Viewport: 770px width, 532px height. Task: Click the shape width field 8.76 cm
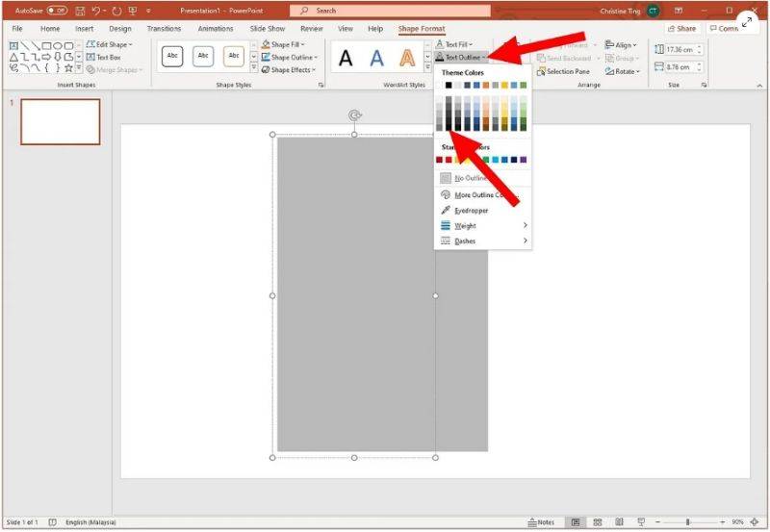[x=679, y=66]
